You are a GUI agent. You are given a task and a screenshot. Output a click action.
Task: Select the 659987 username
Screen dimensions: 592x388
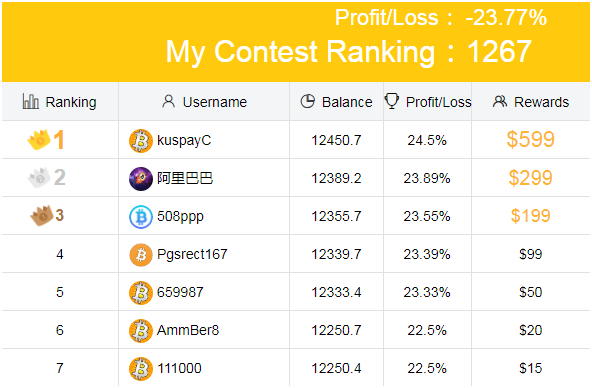[180, 292]
